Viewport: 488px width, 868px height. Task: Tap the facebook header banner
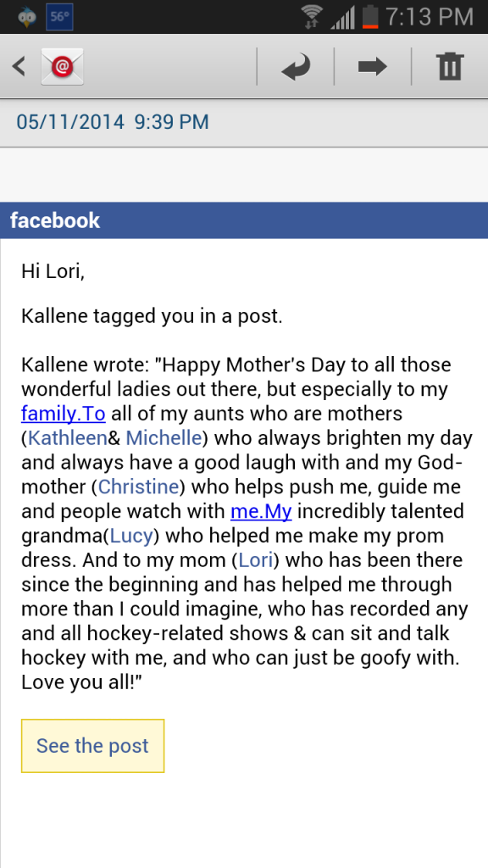pos(244,220)
